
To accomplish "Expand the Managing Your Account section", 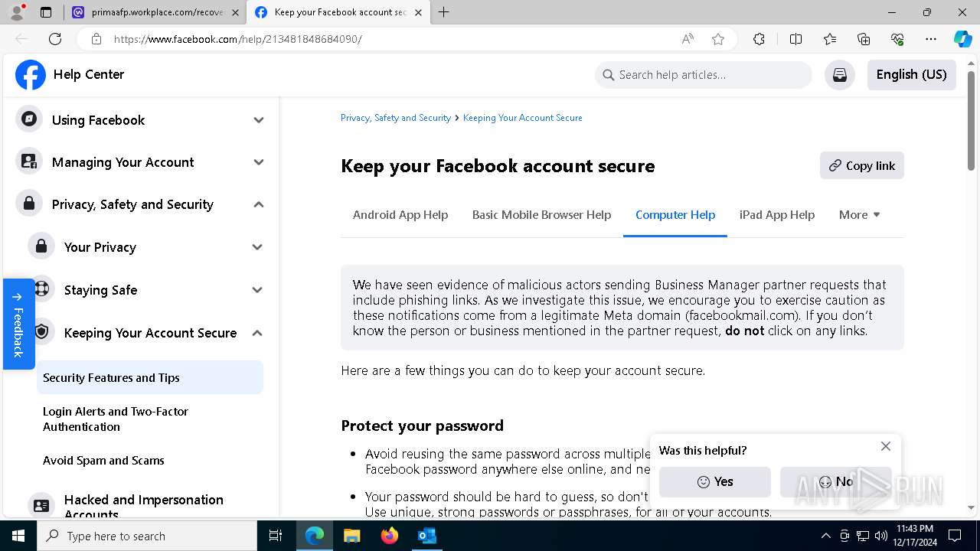I will point(259,162).
